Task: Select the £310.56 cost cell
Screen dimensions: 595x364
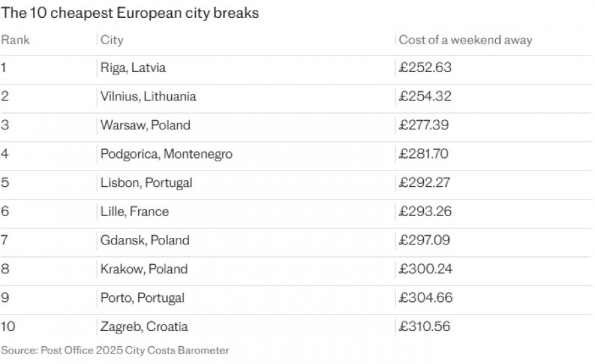Action: pos(424,326)
